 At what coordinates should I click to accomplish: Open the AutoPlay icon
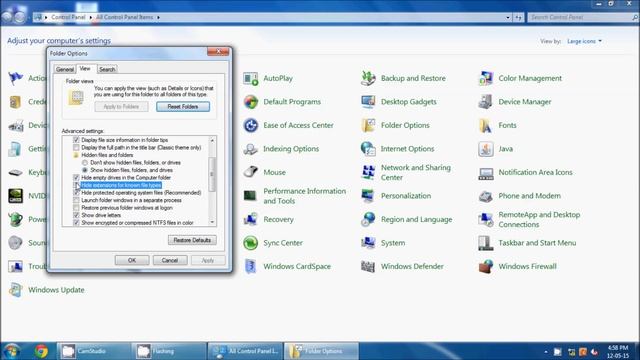[251, 78]
